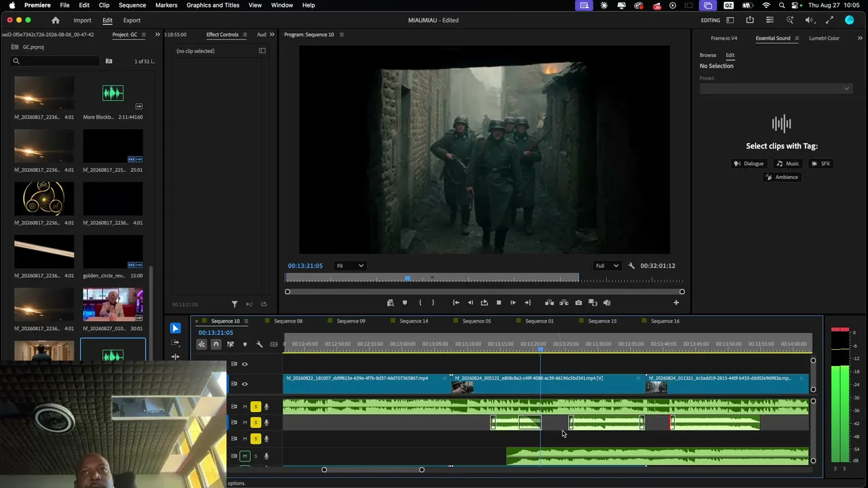Open the Button Editor plus icon
Viewport: 868px width, 488px height.
tap(676, 303)
